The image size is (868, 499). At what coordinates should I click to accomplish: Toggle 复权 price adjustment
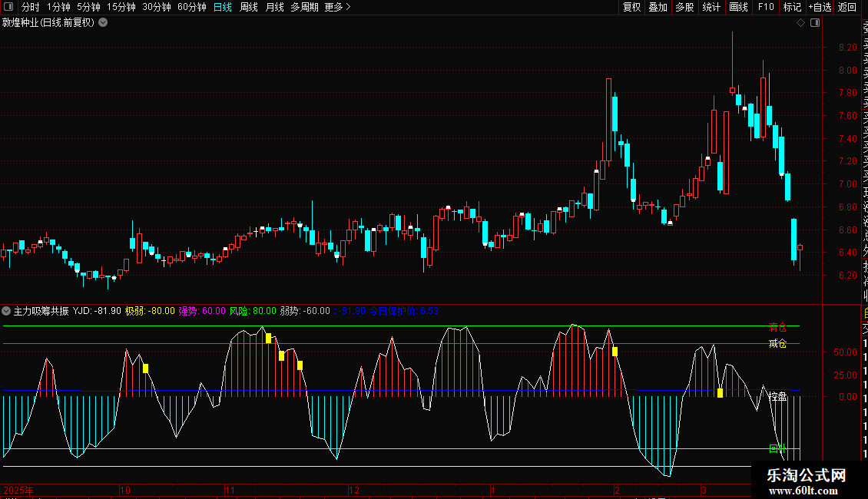pos(631,7)
